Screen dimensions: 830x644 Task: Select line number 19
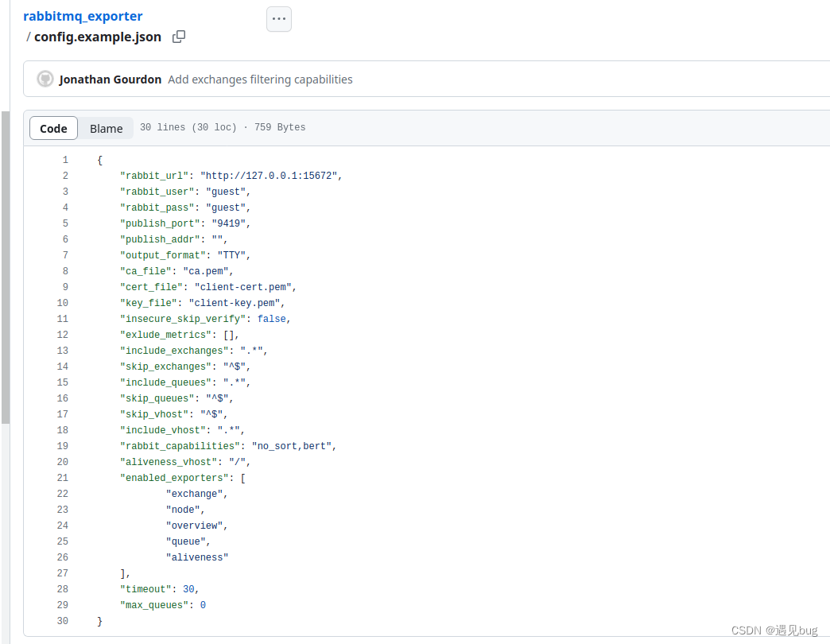pyautogui.click(x=63, y=445)
